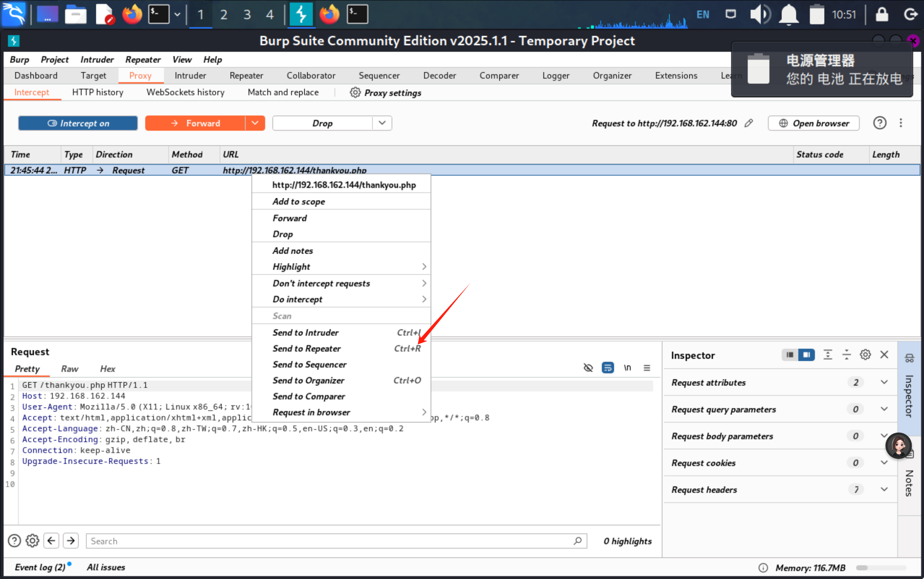Open Firefox from the top panel
The height and width of the screenshot is (579, 924).
click(x=132, y=15)
